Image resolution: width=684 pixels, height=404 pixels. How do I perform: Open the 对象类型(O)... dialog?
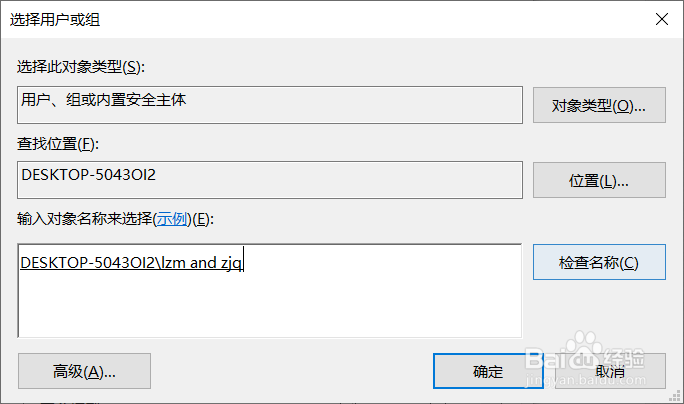point(599,105)
